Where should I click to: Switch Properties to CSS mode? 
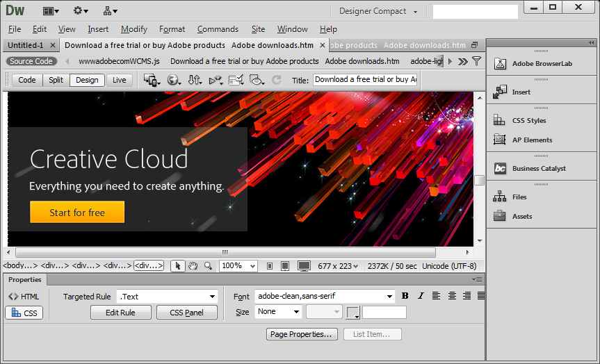coord(24,313)
